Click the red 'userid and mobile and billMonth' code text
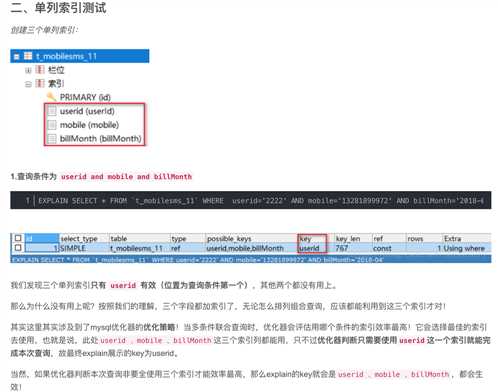 (x=126, y=177)
